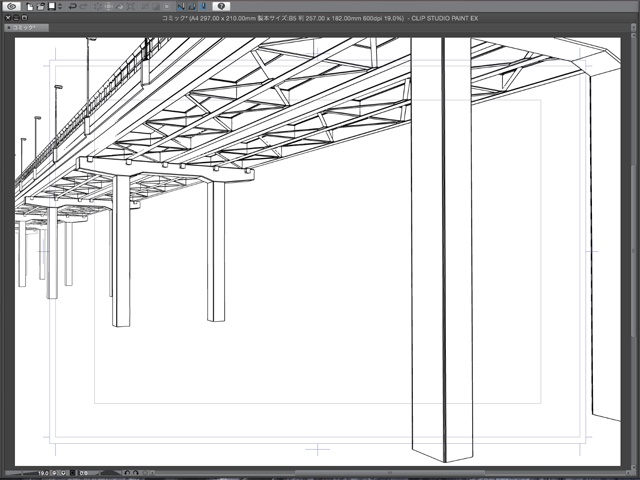
Task: Click the Scale/Rotate transform icon
Action: pyautogui.click(x=131, y=7)
